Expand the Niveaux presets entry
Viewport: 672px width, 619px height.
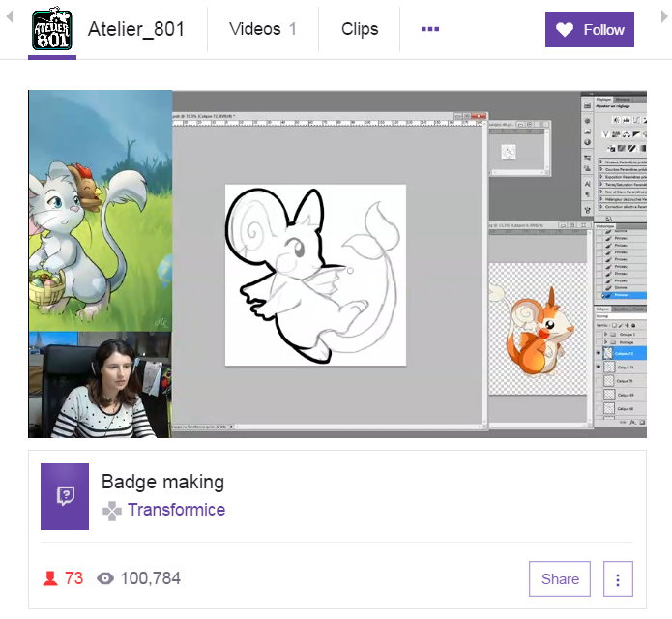(601, 162)
